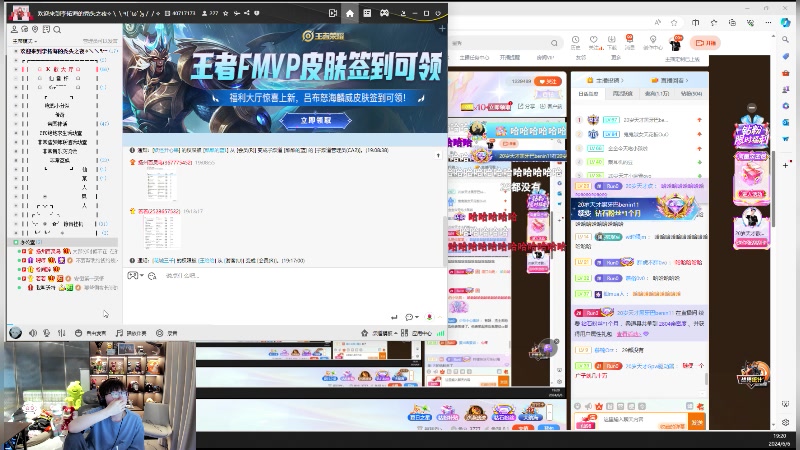Open Edge Copilot icon
This screenshot has height=450, width=800.
(786, 22)
